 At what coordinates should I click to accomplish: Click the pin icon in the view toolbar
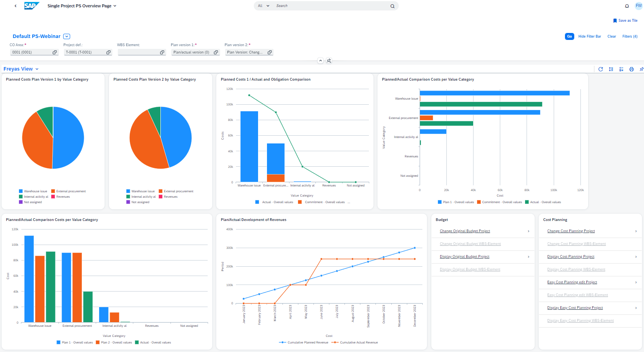point(641,69)
